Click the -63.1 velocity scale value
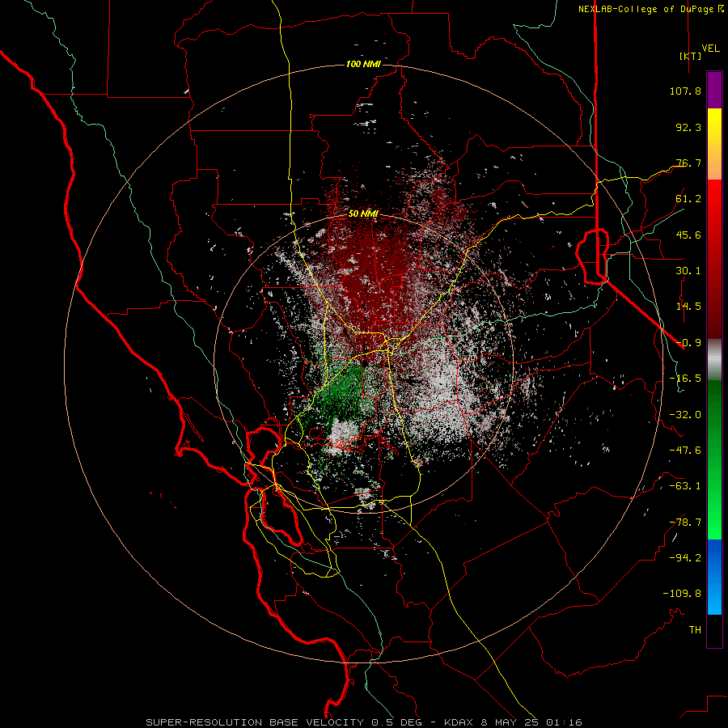The image size is (728, 728). [x=685, y=486]
